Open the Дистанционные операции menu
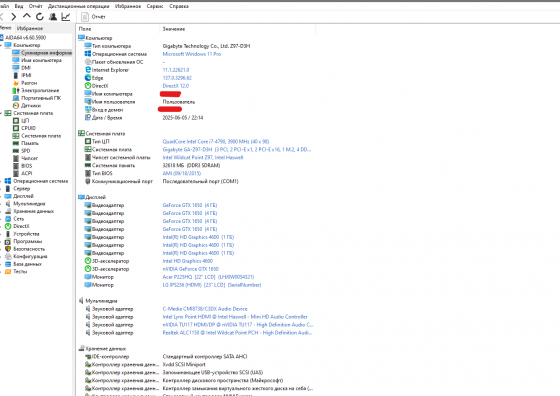 point(79,6)
